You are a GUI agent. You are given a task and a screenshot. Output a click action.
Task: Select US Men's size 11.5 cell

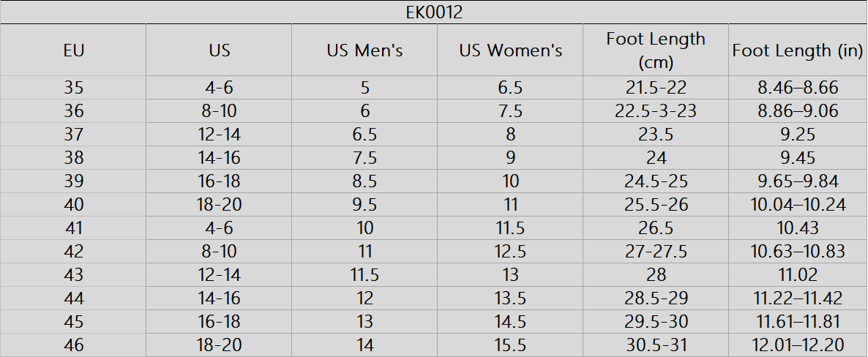click(364, 275)
